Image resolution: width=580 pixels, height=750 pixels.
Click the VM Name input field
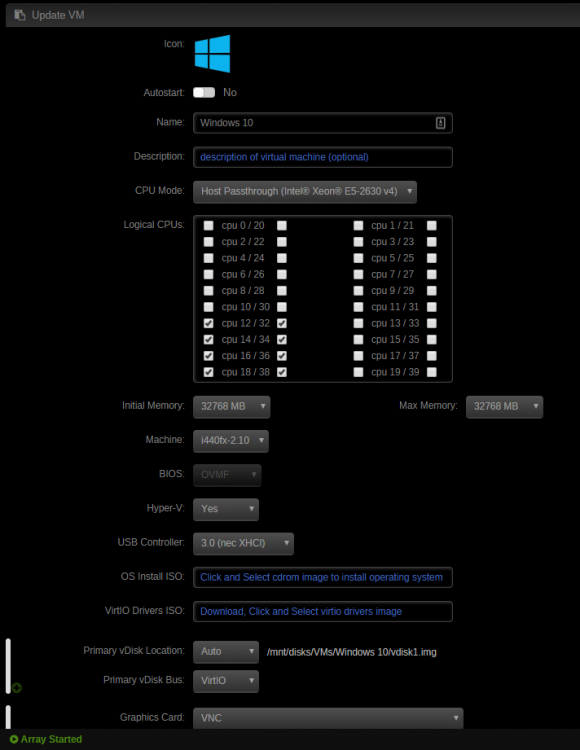coord(323,123)
